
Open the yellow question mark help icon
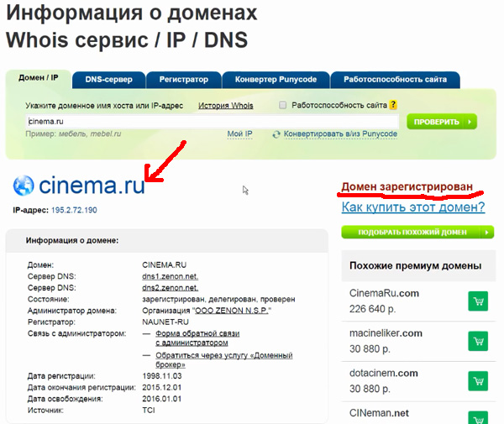coord(393,105)
